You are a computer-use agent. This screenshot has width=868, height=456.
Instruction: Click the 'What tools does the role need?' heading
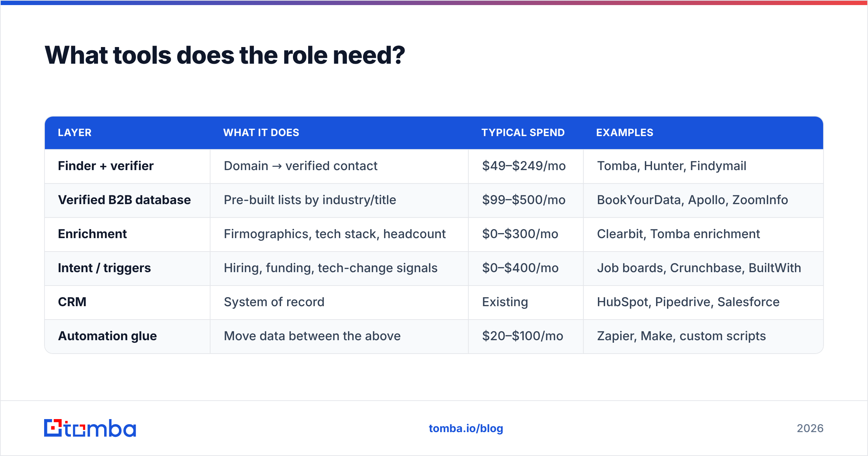click(x=225, y=55)
